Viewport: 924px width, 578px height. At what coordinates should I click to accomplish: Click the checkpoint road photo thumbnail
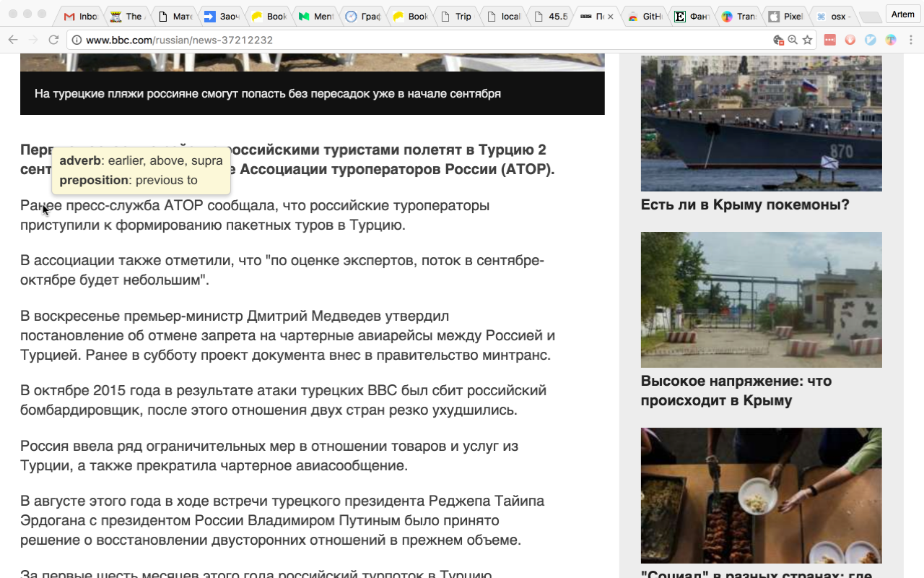click(762, 300)
